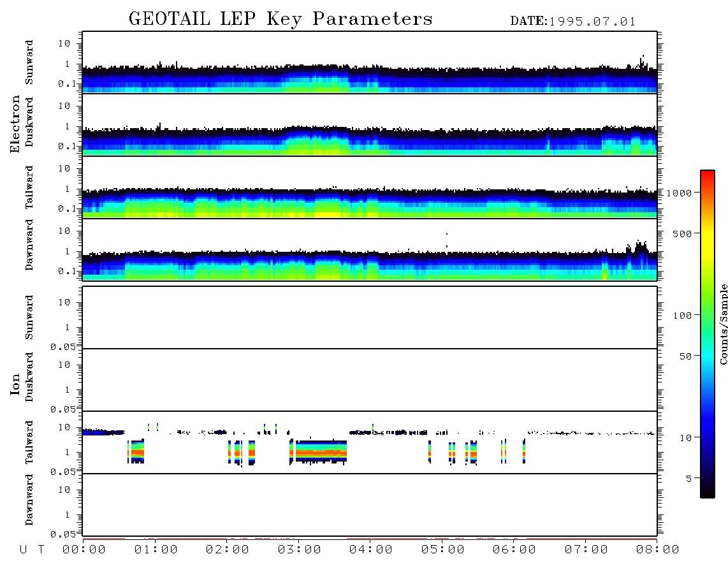Select the Electron "Tailward" panel label
728x561 pixels.
click(29, 187)
